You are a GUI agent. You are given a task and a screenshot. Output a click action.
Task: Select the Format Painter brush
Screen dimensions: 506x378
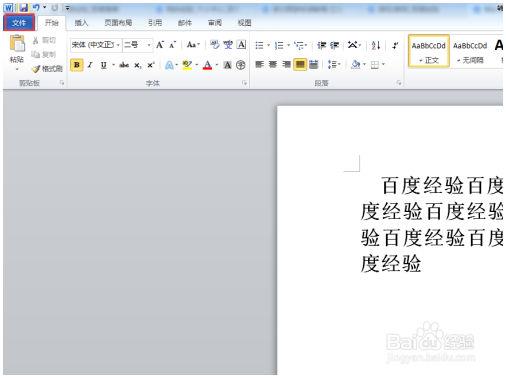pos(47,69)
